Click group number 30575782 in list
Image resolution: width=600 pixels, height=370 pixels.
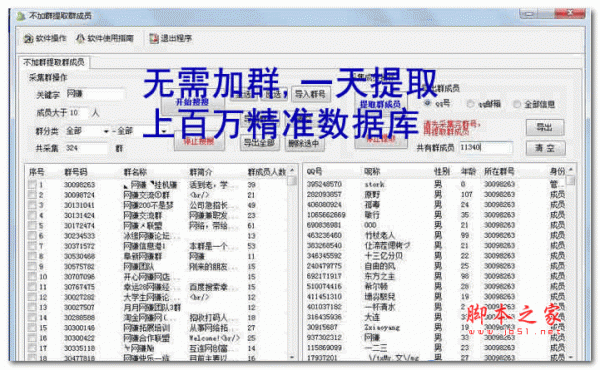pyautogui.click(x=79, y=267)
